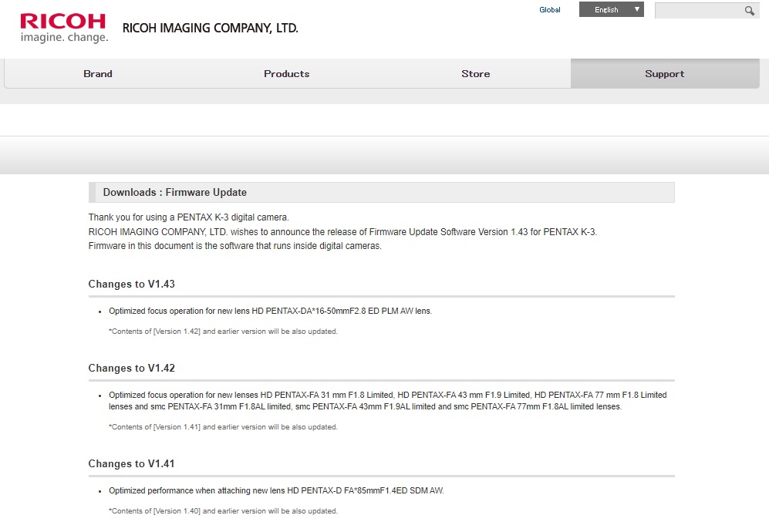The image size is (769, 532).
Task: Click the magnifier search icon
Action: pos(750,10)
